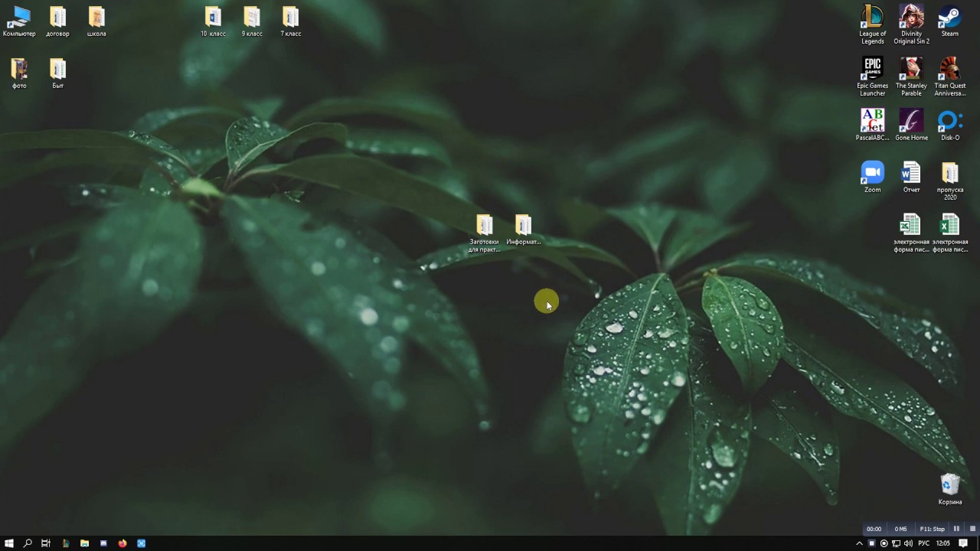Select the Zoom desktop shortcut
This screenshot has width=980, height=551.
[872, 177]
